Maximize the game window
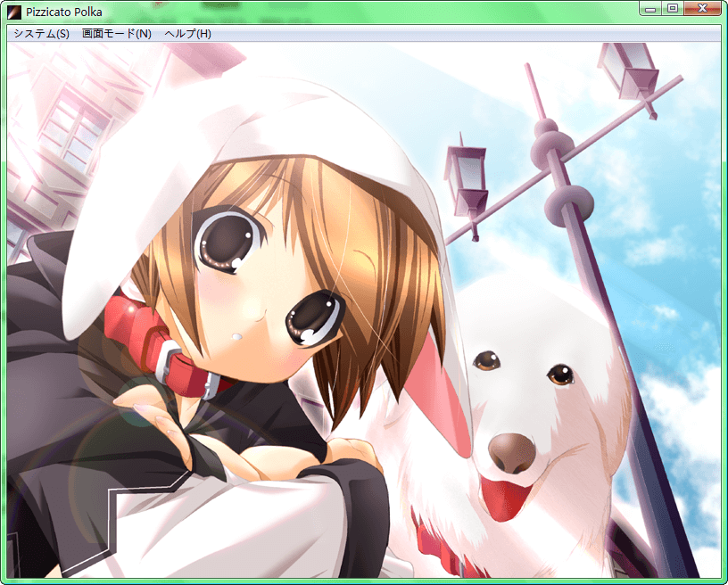 (673, 9)
